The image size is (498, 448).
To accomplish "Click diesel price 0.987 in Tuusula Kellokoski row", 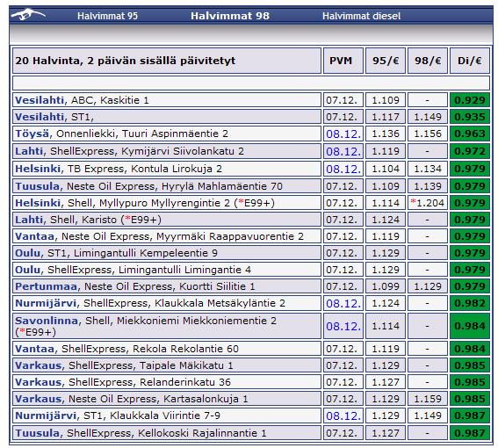I will click(469, 433).
